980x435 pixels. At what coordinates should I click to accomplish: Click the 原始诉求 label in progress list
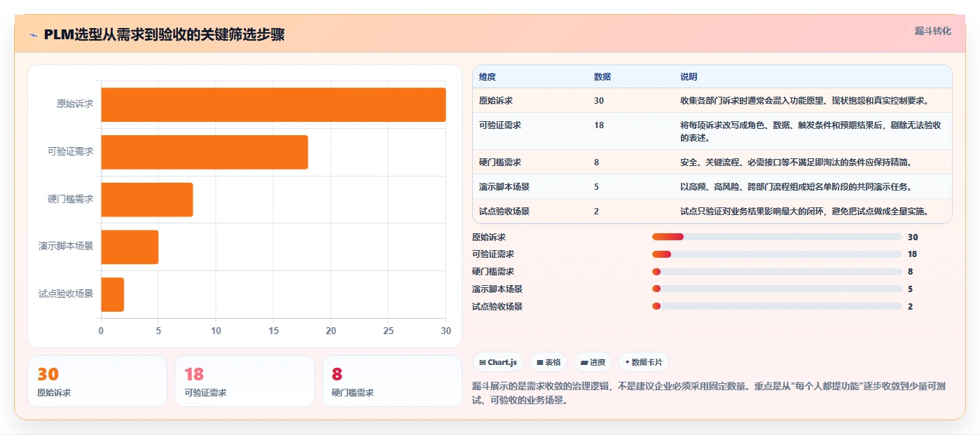(x=489, y=237)
